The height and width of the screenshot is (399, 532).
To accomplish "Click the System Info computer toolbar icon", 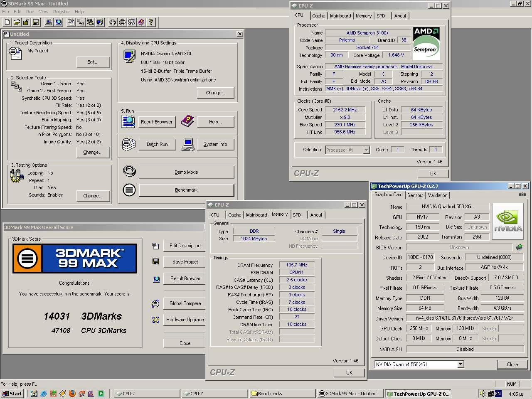I will point(48,22).
